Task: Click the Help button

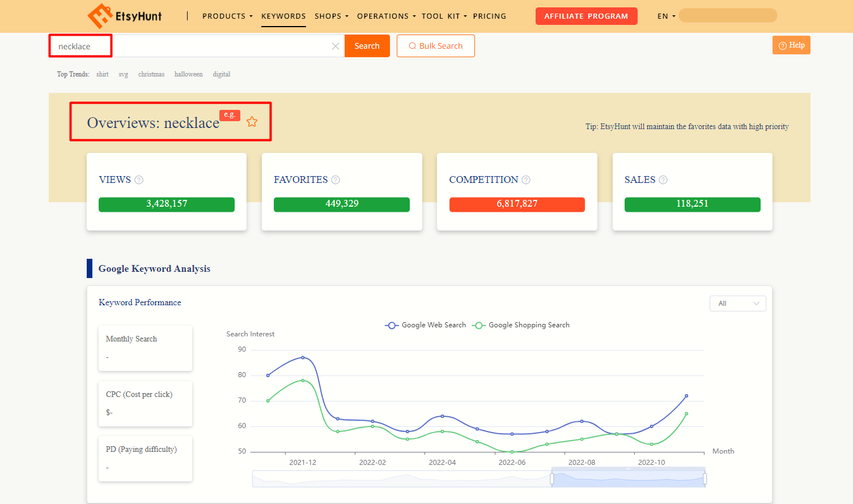Action: (x=791, y=45)
